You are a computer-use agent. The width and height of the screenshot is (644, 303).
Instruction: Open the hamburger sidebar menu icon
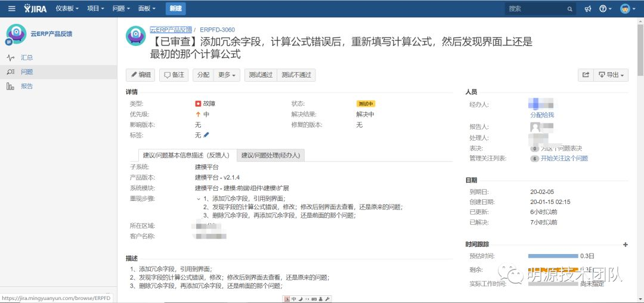pos(11,8)
